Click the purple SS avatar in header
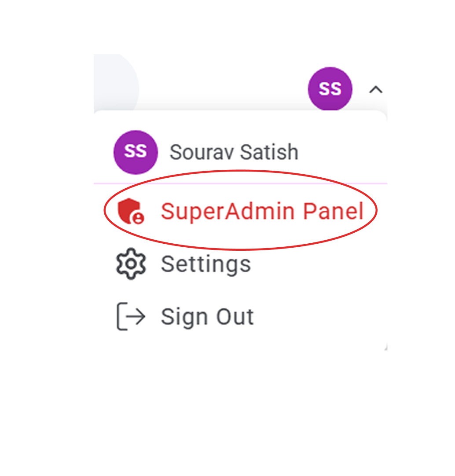Image resolution: width=455 pixels, height=476 pixels. pos(330,89)
